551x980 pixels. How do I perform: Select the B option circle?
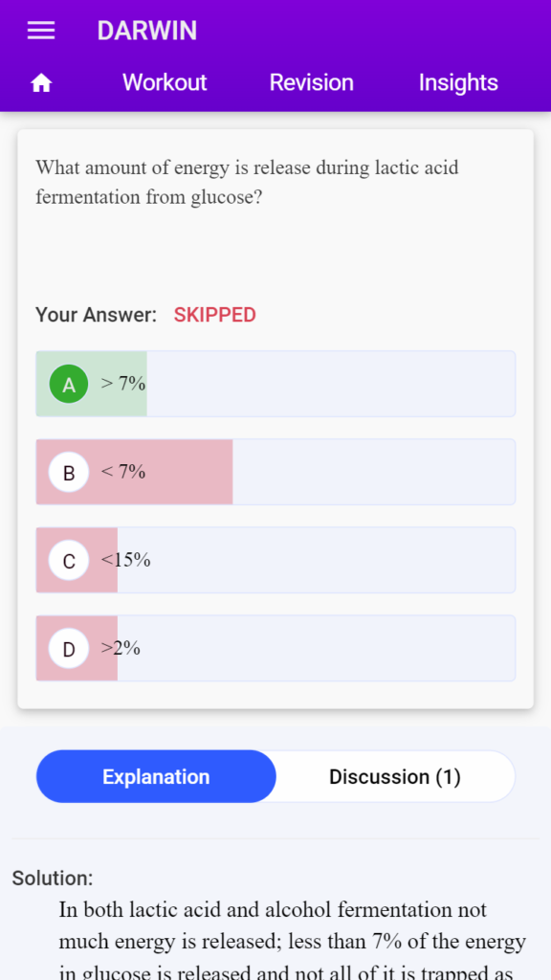click(x=69, y=472)
